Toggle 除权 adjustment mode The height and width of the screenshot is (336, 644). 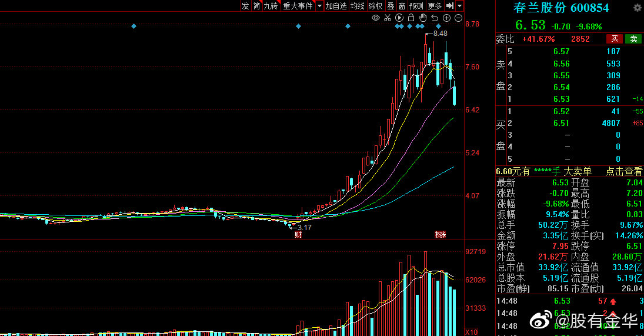click(375, 6)
